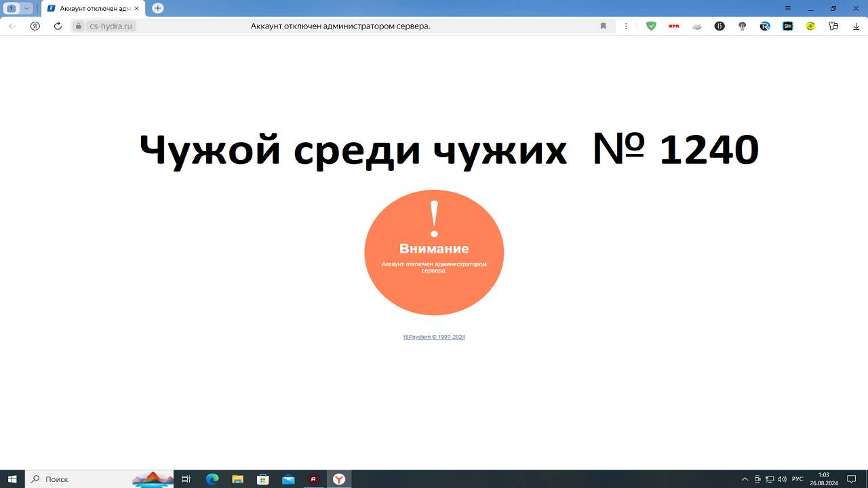Select the 'Аккаунт отключен' browser tab
Viewport: 868px width, 488px height.
pos(93,8)
